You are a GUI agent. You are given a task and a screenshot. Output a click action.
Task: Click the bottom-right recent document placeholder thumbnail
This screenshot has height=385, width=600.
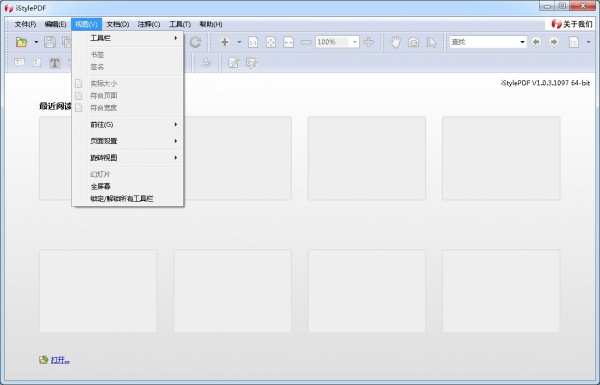click(x=501, y=291)
